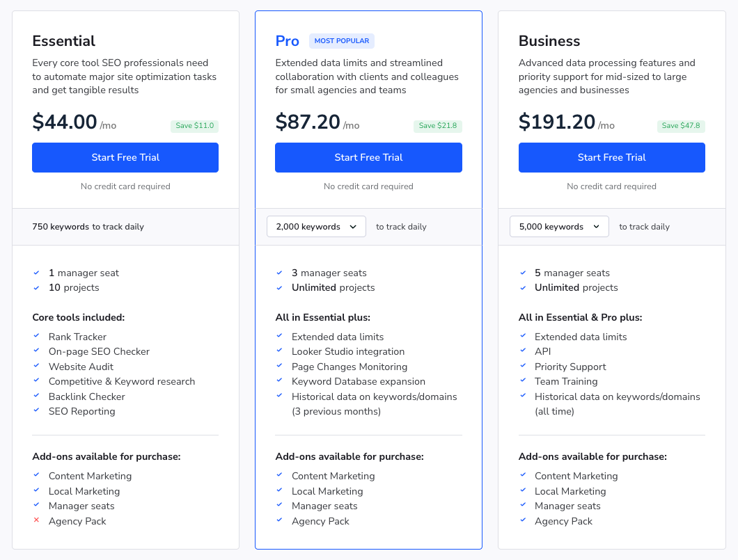Start Free Trial for the Business plan
This screenshot has height=560, width=738.
pos(611,157)
